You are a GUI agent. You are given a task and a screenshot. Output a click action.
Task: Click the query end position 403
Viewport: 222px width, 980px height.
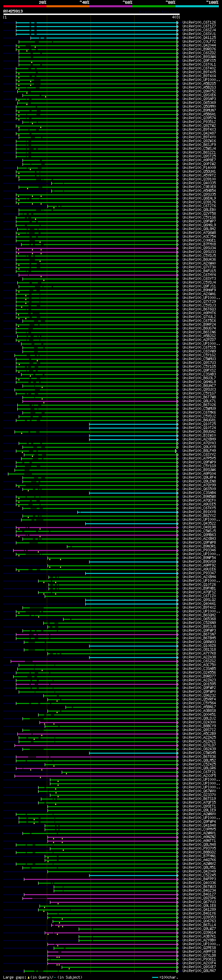175,17
